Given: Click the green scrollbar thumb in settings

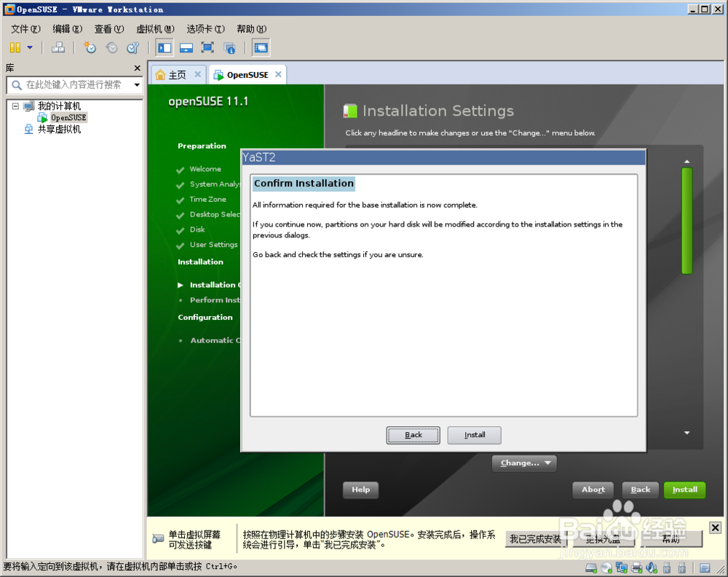Looking at the screenshot, I should click(x=687, y=221).
